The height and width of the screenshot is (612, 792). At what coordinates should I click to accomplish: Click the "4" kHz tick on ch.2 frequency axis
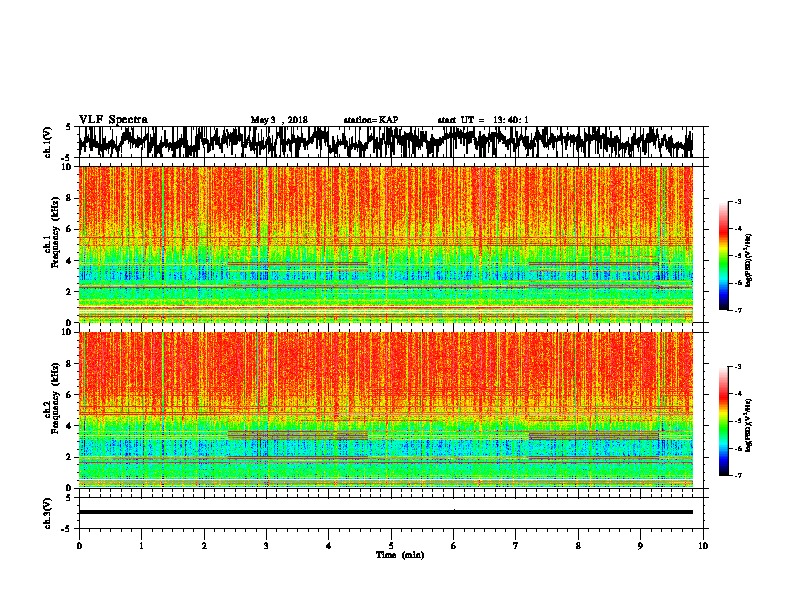70,426
